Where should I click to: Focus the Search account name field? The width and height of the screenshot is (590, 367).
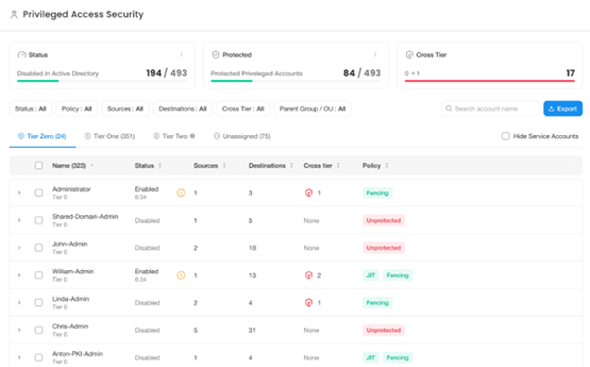click(490, 108)
